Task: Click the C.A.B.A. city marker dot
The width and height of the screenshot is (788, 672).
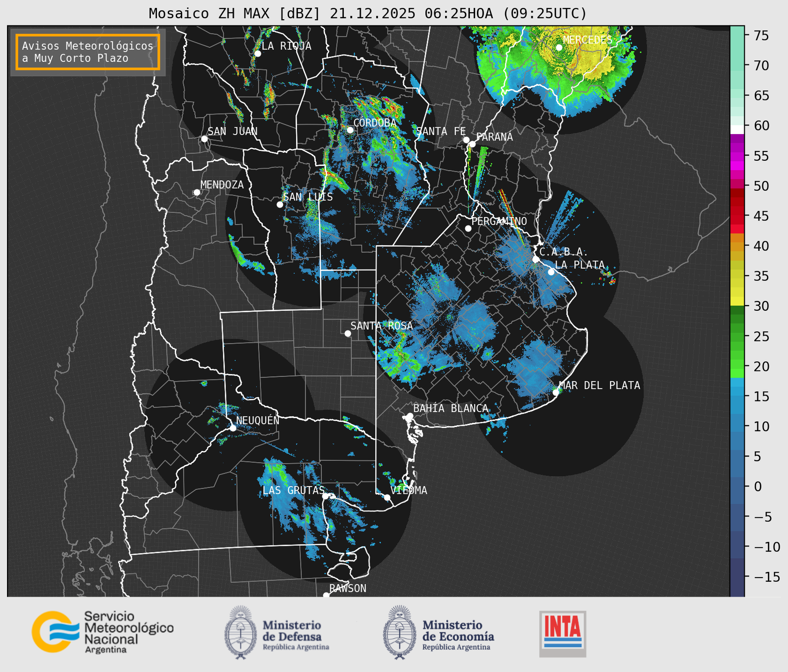Action: [536, 259]
